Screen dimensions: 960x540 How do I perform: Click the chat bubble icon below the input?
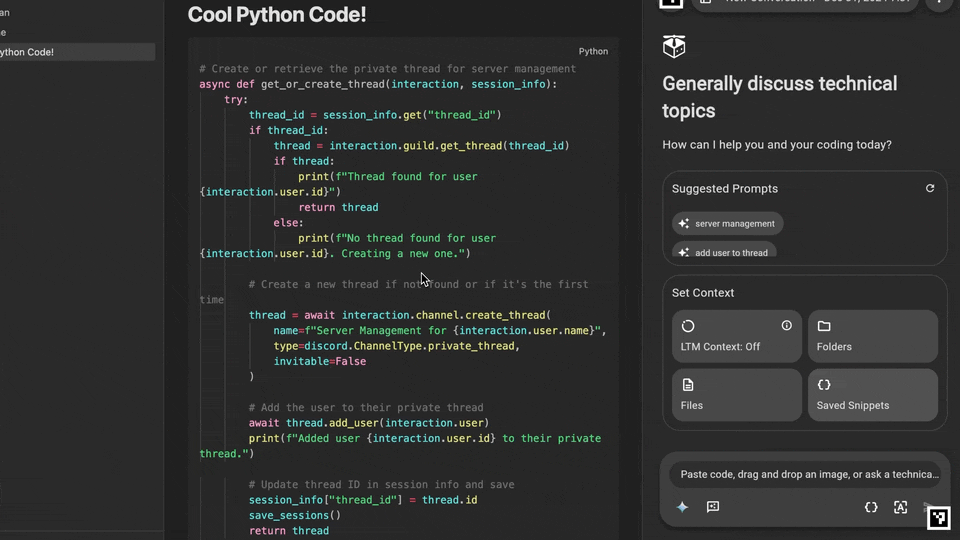click(713, 507)
